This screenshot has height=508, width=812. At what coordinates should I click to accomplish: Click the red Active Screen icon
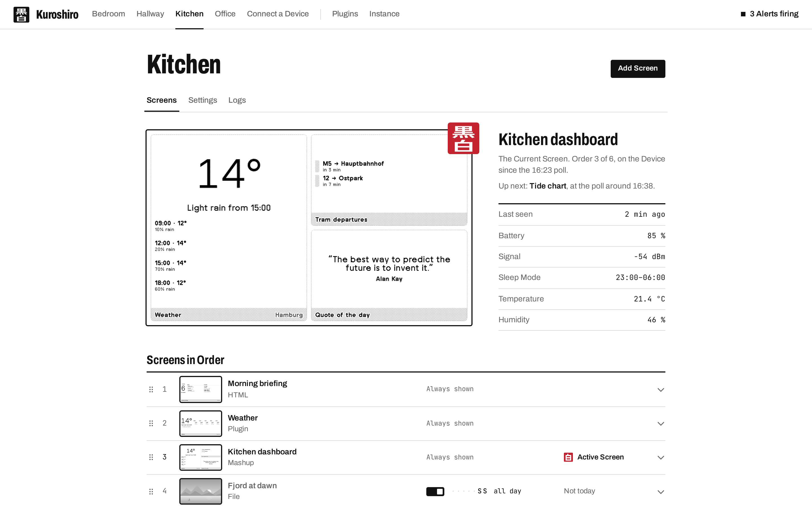coord(568,457)
